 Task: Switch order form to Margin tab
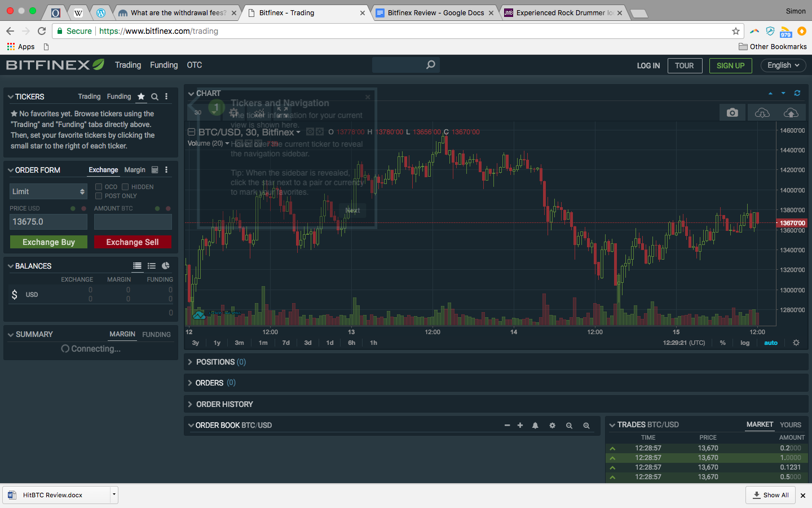click(135, 170)
